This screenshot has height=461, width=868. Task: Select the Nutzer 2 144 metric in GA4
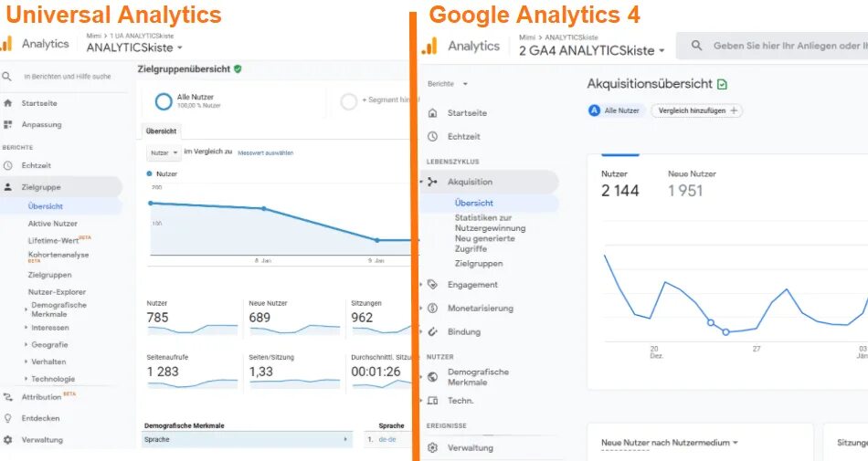click(620, 184)
